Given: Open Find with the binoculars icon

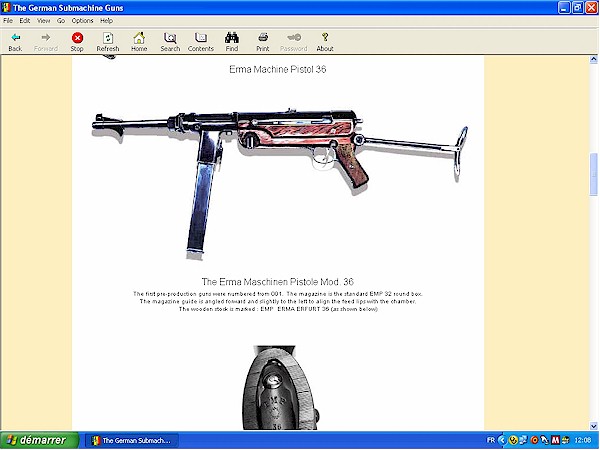Looking at the screenshot, I should click(x=232, y=42).
